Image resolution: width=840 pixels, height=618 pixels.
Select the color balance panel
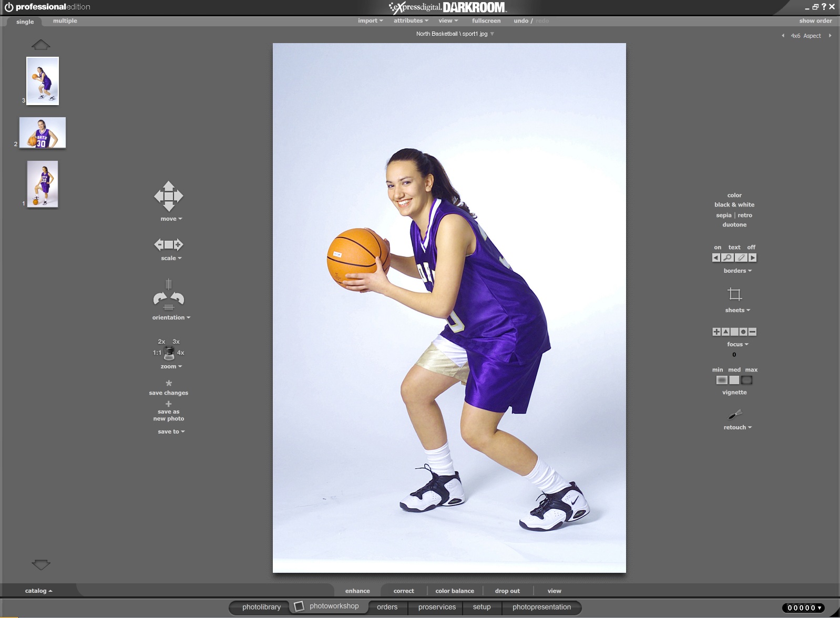[455, 591]
